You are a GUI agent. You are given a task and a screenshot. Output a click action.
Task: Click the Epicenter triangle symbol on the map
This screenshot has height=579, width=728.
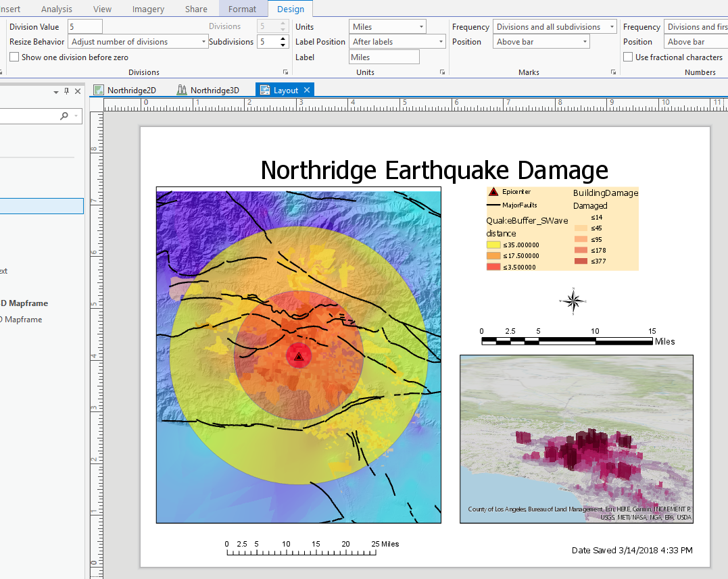[298, 356]
